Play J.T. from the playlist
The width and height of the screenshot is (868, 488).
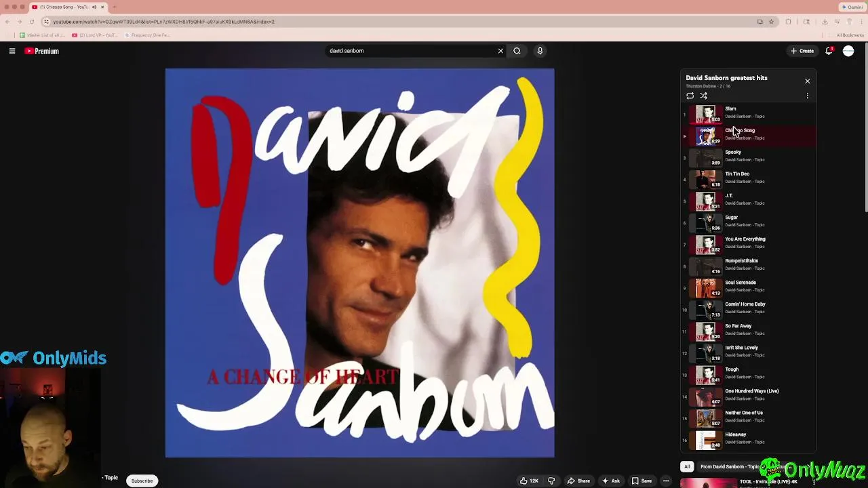(x=749, y=201)
